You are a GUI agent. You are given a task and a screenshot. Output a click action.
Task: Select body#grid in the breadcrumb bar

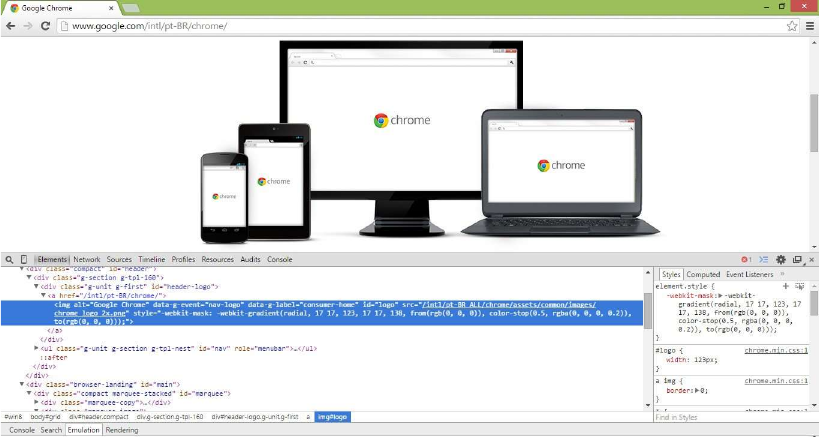click(47, 416)
